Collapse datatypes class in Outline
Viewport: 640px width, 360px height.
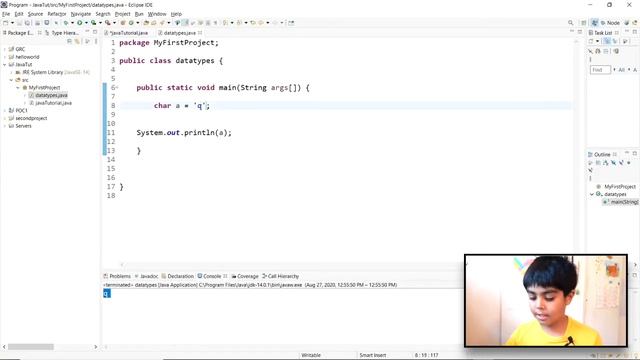click(591, 194)
